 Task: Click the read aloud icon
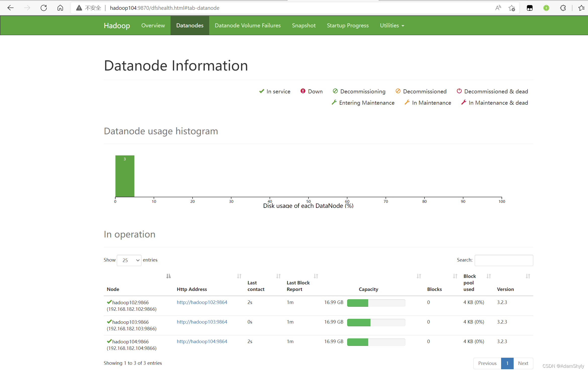pos(498,8)
